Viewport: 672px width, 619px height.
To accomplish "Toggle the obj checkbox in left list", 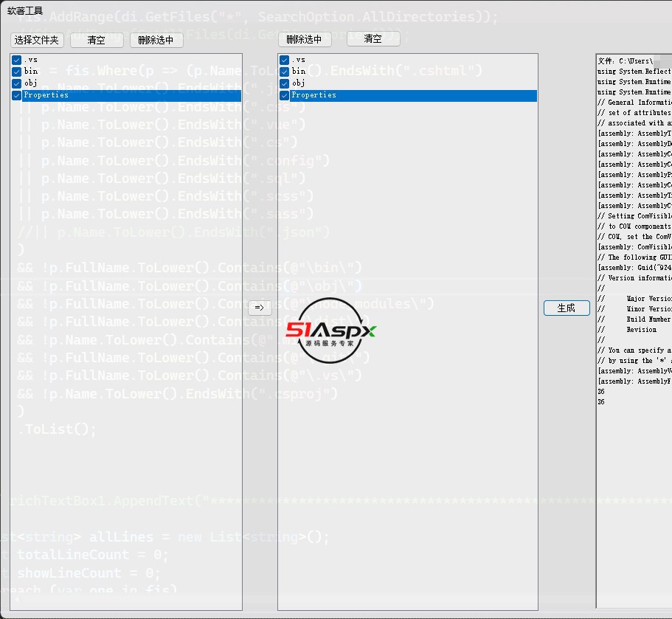I will (x=17, y=83).
